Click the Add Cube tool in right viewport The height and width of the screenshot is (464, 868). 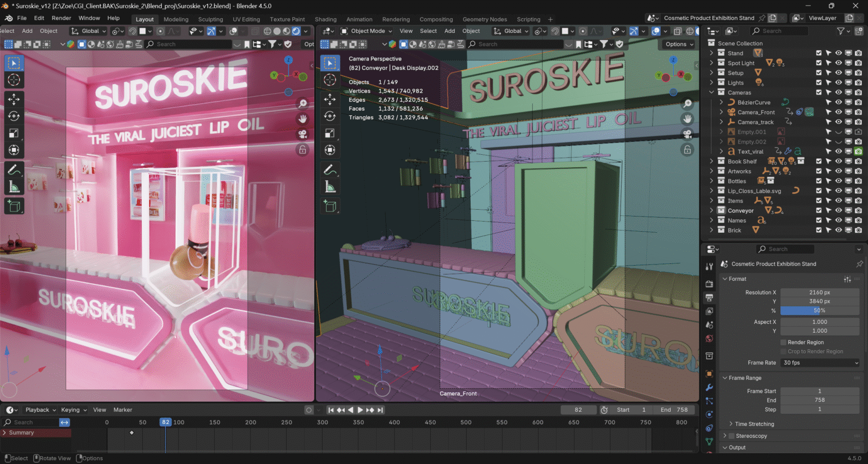pyautogui.click(x=330, y=206)
